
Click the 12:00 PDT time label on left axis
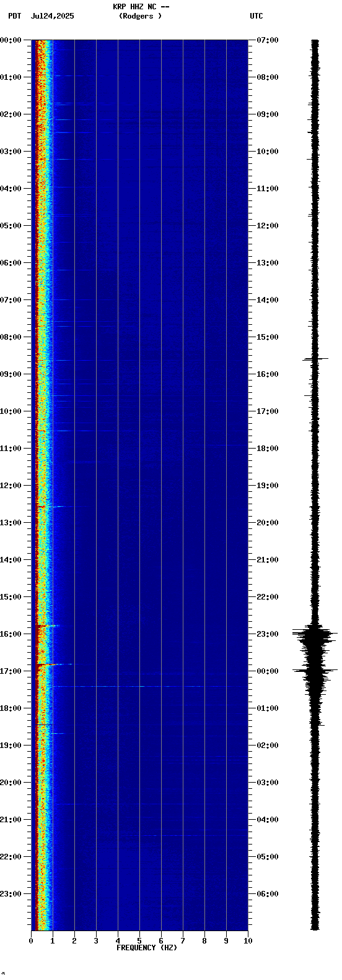click(11, 486)
